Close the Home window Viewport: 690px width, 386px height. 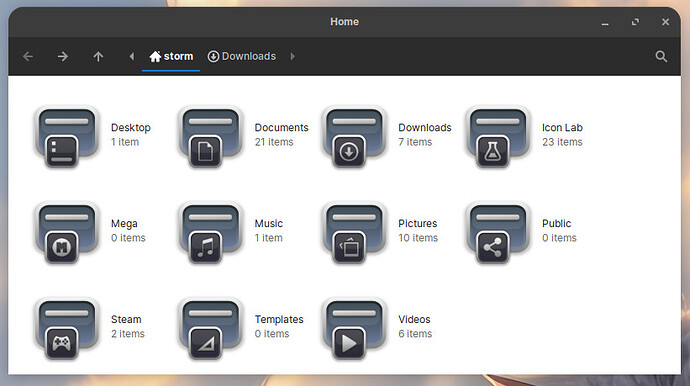665,22
